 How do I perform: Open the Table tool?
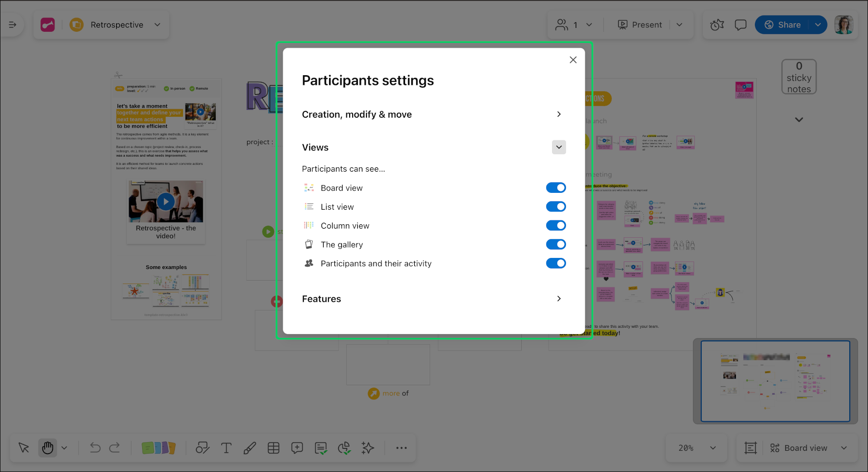pyautogui.click(x=274, y=448)
